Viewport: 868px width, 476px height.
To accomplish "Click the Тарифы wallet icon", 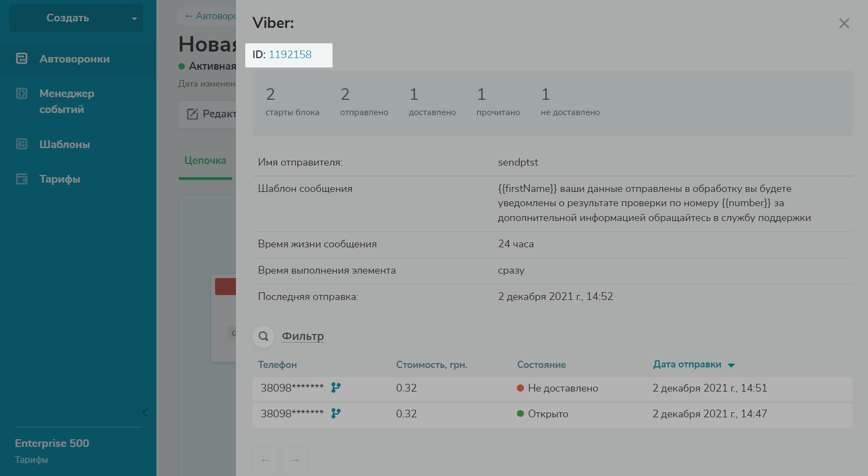I will (22, 179).
